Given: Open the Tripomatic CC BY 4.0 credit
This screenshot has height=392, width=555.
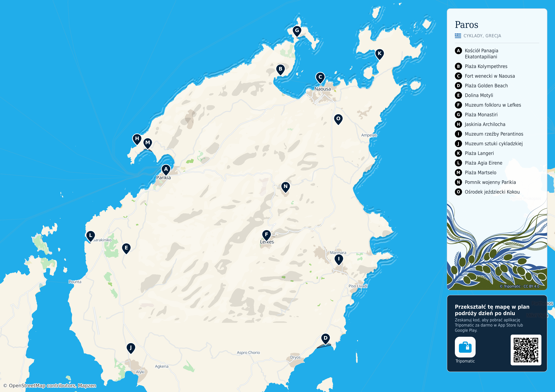Looking at the screenshot, I should (x=519, y=286).
